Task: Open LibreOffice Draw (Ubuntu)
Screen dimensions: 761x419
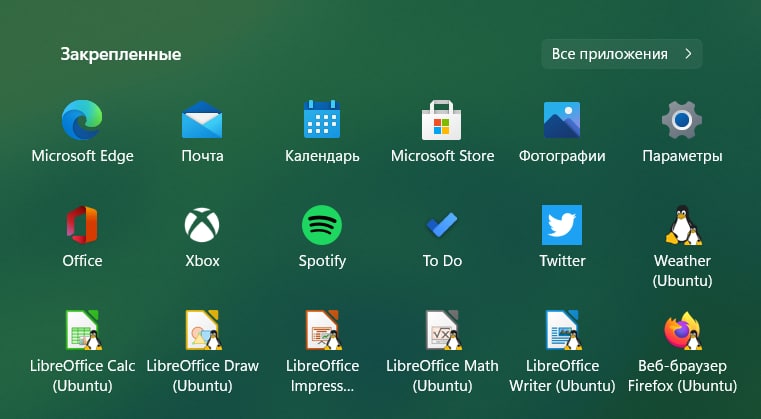Action: pos(203,330)
